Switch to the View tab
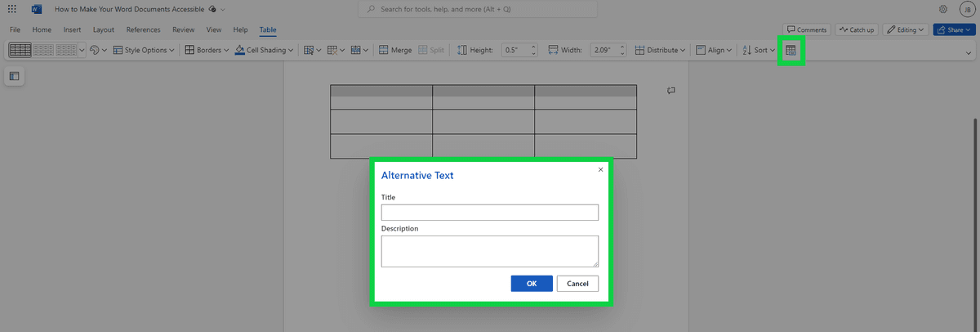Image resolution: width=980 pixels, height=332 pixels. coord(214,29)
